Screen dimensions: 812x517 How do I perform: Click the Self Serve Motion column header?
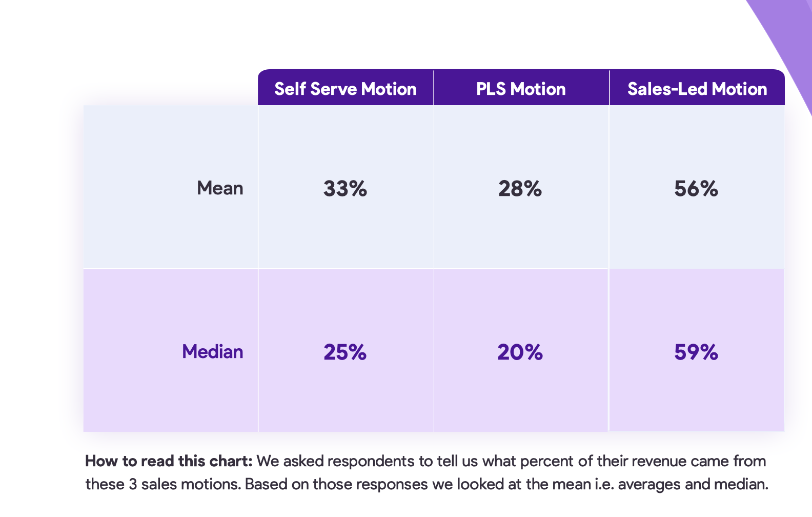(346, 89)
